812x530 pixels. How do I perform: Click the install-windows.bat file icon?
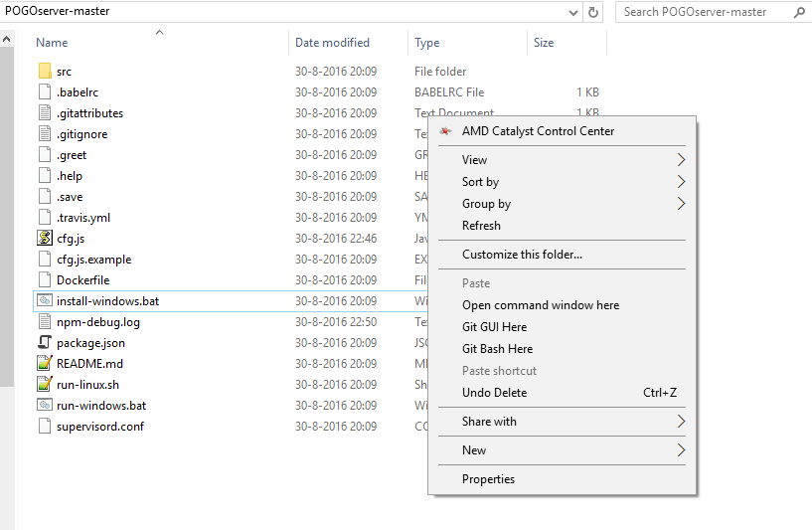coord(44,301)
